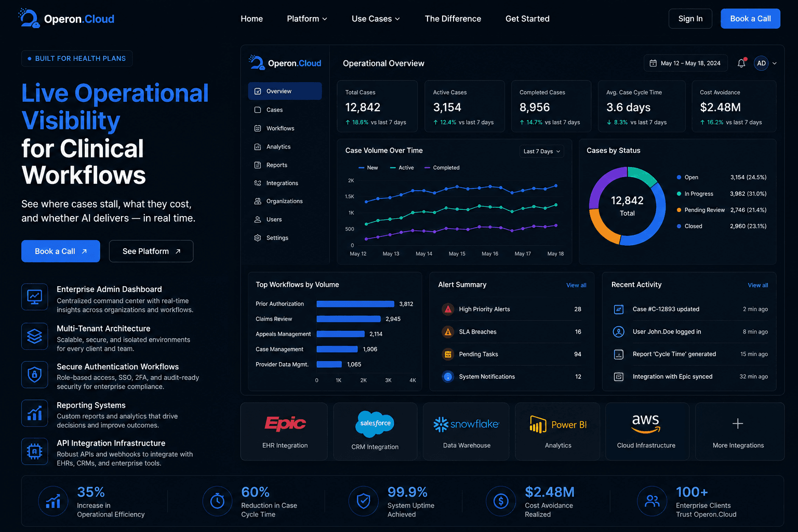Viewport: 798px width, 532px height.
Task: Toggle the New series in chart legend
Action: [368, 168]
